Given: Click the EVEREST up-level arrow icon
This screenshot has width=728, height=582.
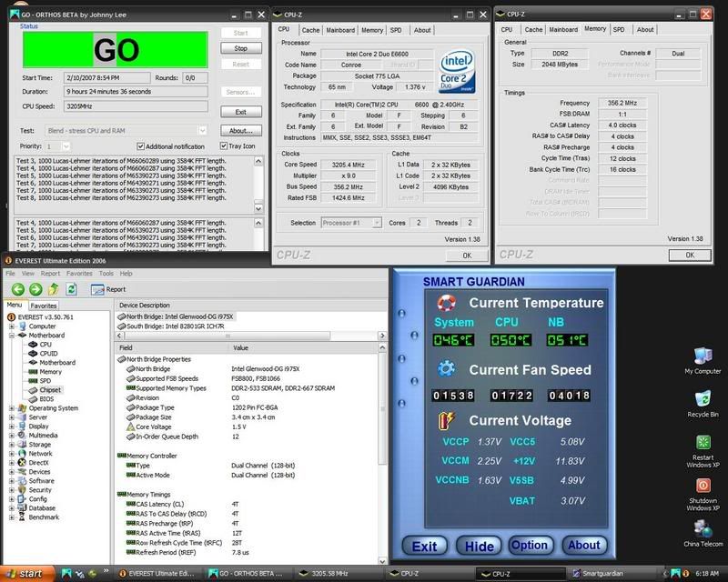Looking at the screenshot, I should coord(55,289).
